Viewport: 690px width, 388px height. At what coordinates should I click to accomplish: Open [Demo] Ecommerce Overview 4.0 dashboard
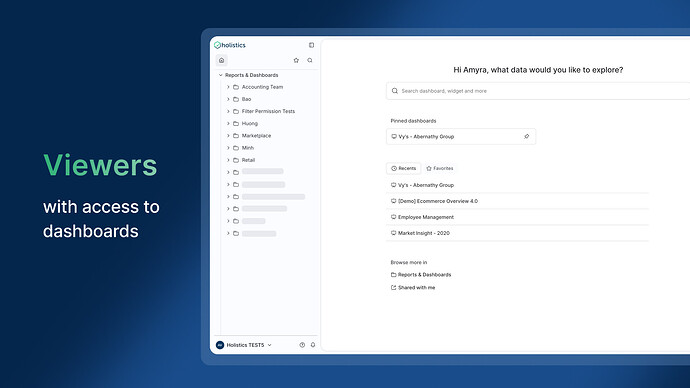517,201
